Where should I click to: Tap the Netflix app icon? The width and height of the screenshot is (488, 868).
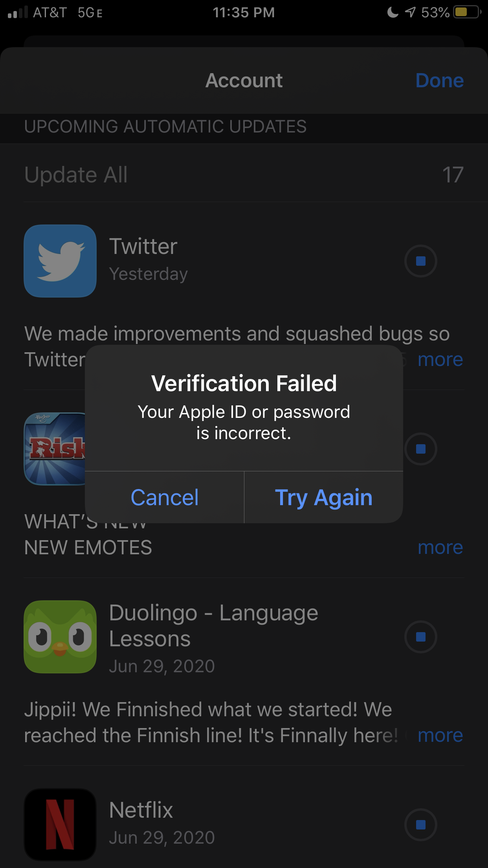tap(60, 824)
